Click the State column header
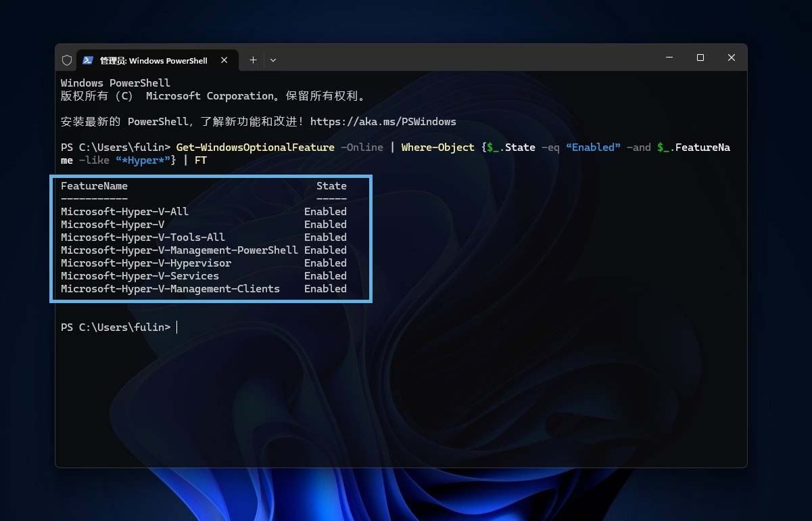 click(331, 185)
